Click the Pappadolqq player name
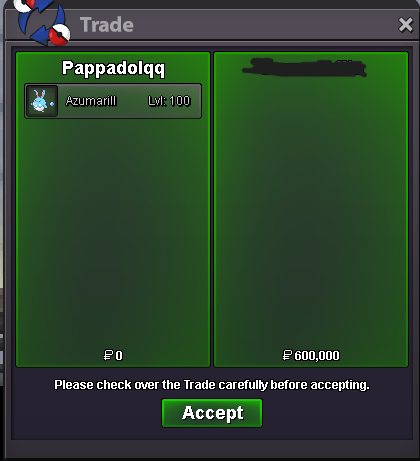Image resolution: width=420 pixels, height=461 pixels. 113,68
